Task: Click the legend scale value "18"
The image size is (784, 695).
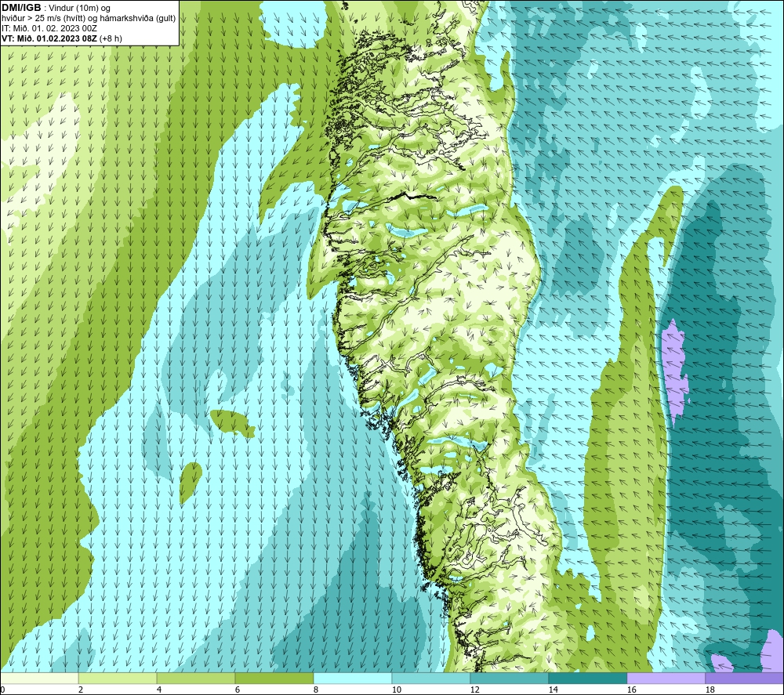Action: click(x=710, y=690)
